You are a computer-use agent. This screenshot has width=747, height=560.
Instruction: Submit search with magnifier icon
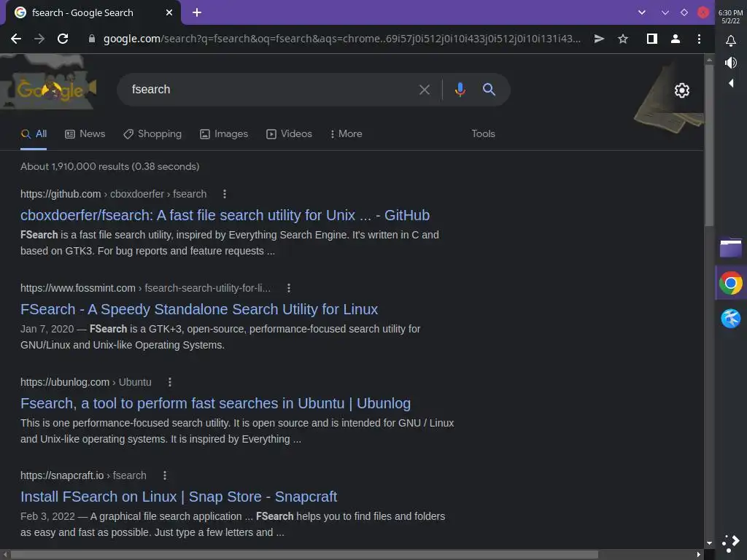pos(489,89)
